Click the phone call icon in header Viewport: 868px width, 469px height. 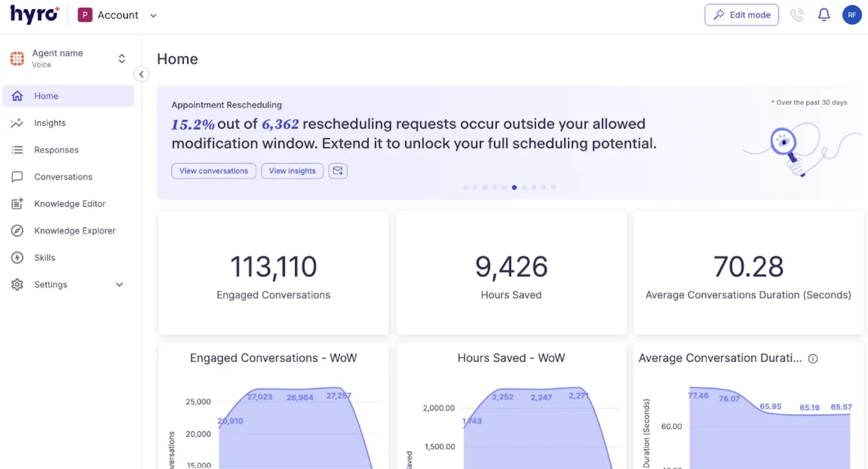[x=797, y=15]
